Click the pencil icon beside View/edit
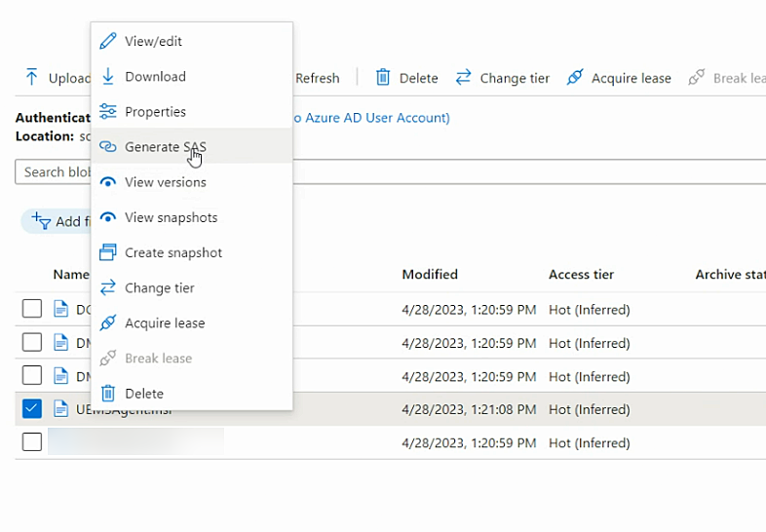 [x=108, y=41]
